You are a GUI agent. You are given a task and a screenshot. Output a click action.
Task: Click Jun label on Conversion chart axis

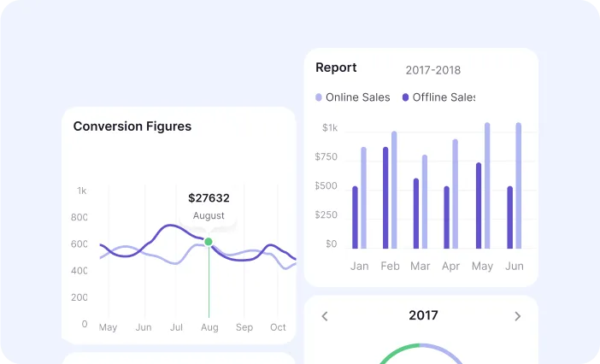point(144,327)
